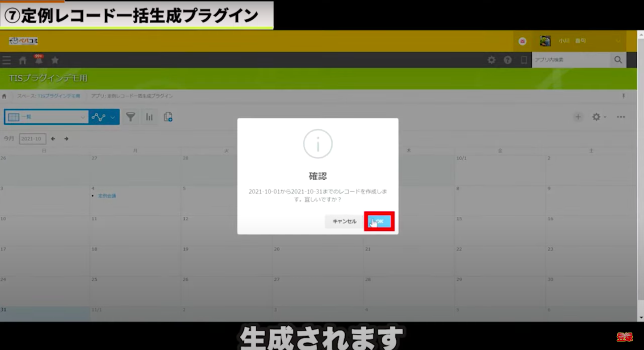Click the add record plus icon
The image size is (644, 350).
578,117
